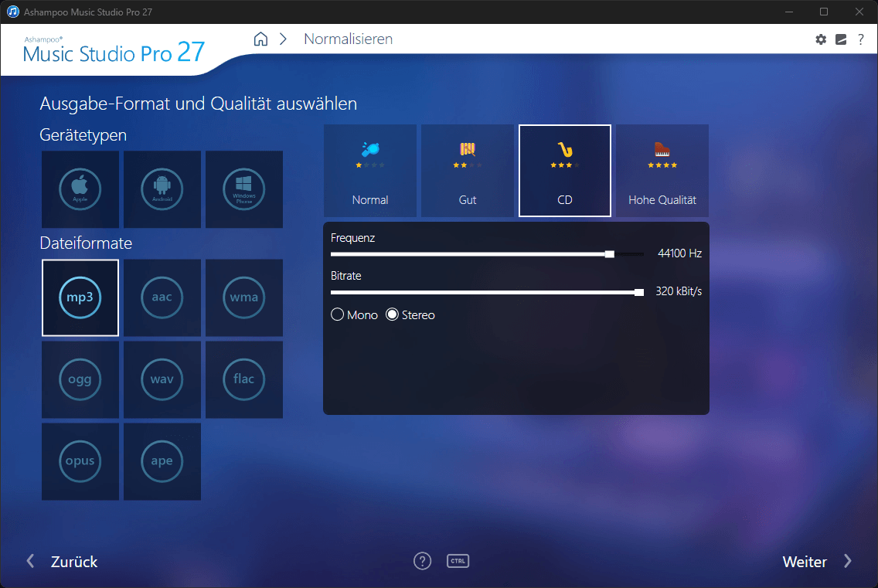Adjust the Bitrate slider handle
This screenshot has height=588, width=878.
point(639,292)
